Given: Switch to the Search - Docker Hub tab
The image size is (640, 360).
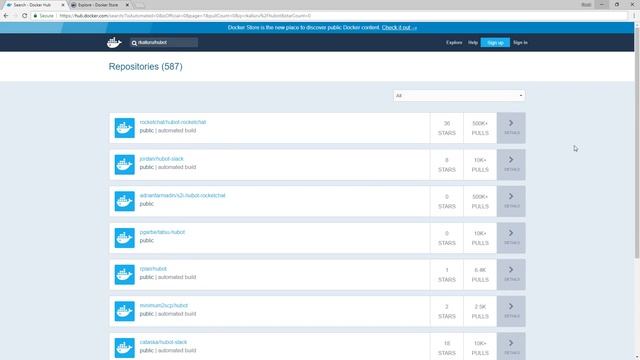Looking at the screenshot, I should pos(33,5).
